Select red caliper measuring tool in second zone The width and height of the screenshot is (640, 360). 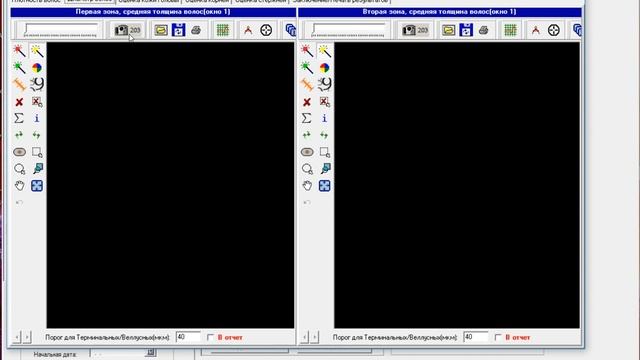coord(536,30)
